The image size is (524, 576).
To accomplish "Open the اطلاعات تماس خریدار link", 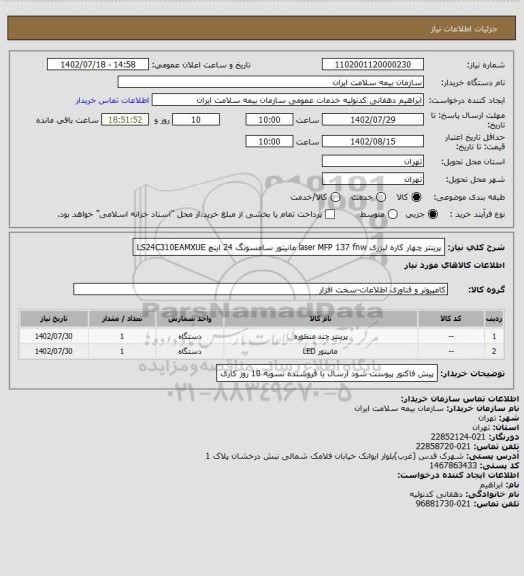I will point(112,100).
